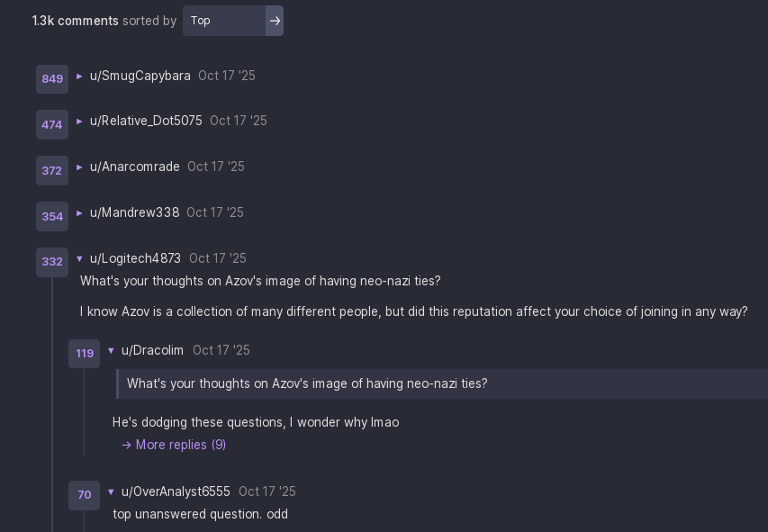
Task: Click the u/Mandrew338 username
Action: click(x=134, y=212)
